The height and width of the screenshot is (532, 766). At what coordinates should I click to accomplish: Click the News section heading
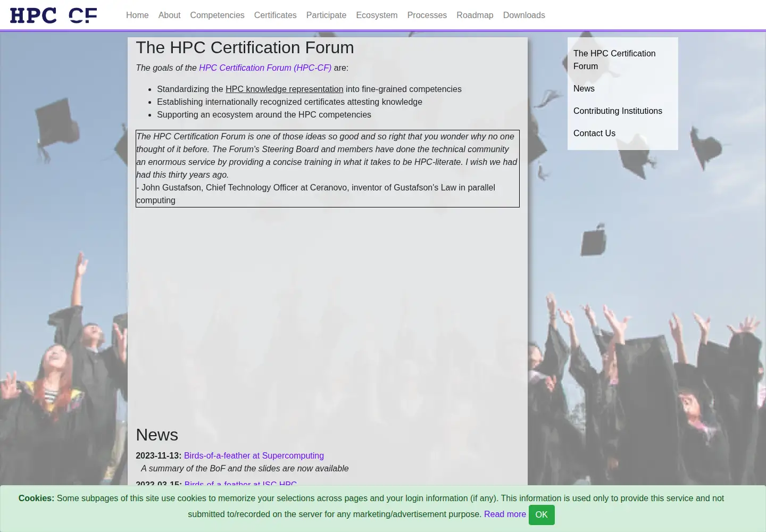pyautogui.click(x=157, y=435)
